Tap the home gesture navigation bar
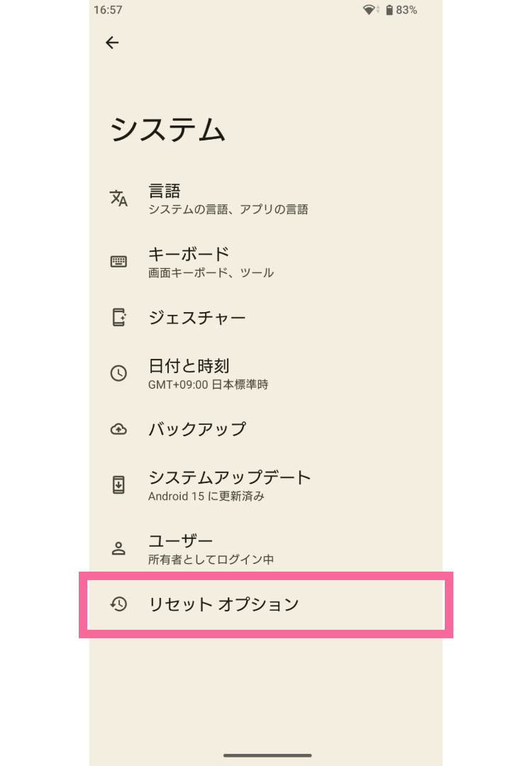The height and width of the screenshot is (766, 532). point(267,755)
